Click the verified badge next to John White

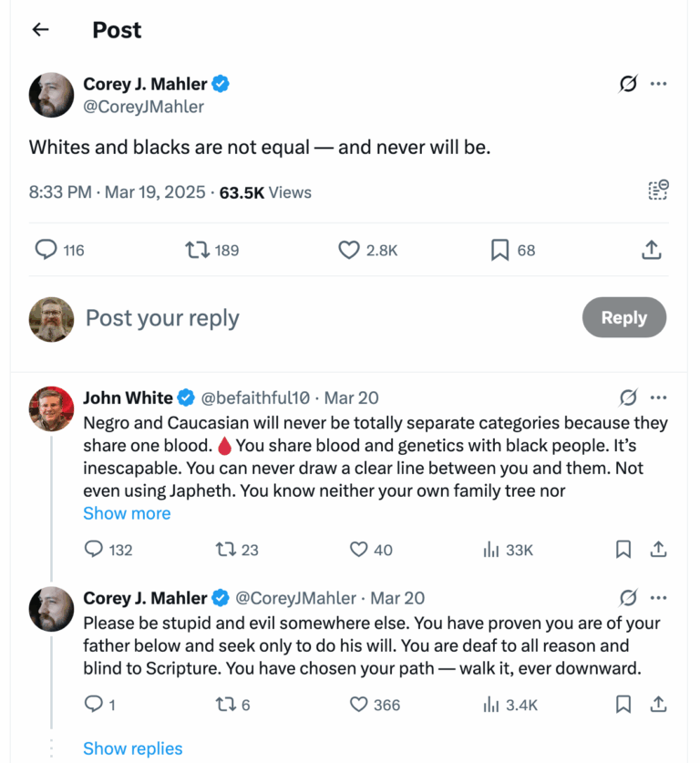click(186, 397)
